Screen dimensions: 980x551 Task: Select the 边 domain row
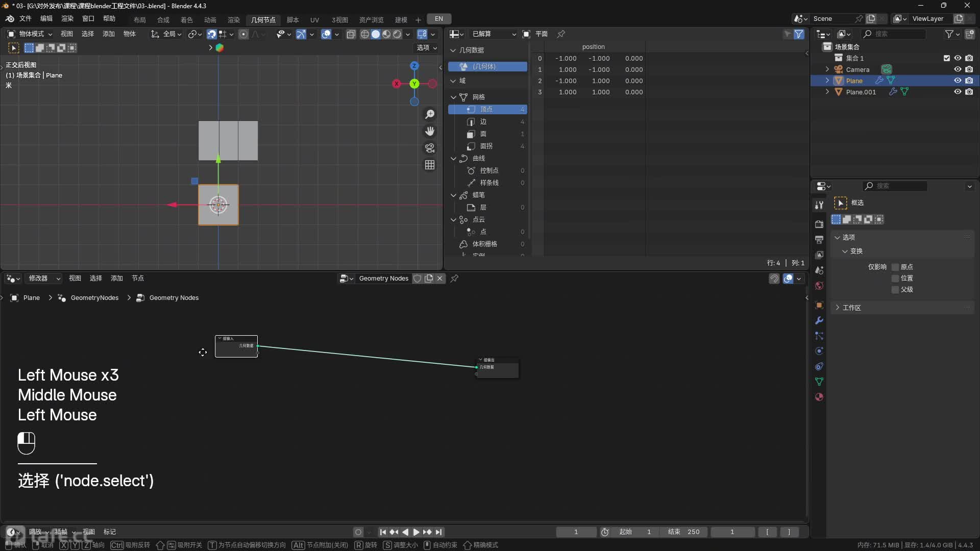point(487,121)
